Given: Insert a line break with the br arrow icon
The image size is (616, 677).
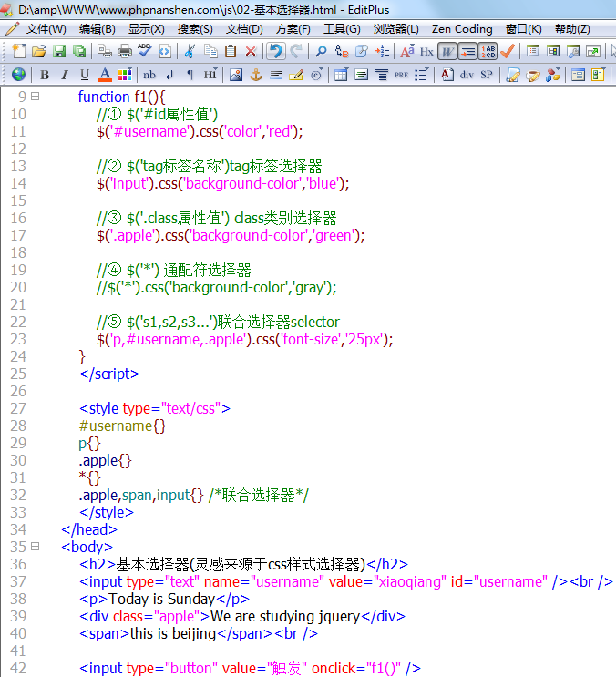Looking at the screenshot, I should (x=169, y=75).
